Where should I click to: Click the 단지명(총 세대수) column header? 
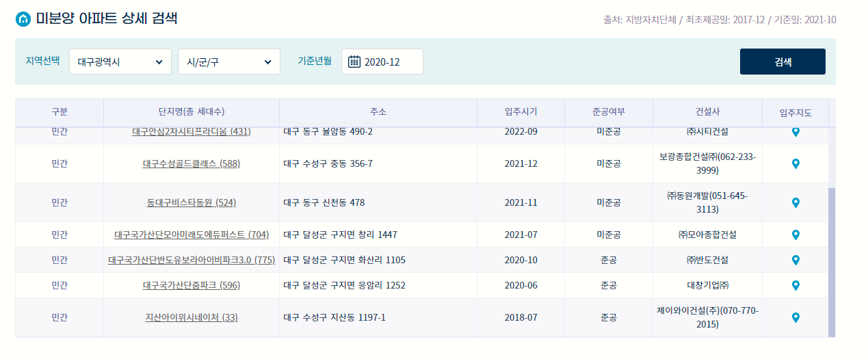click(192, 112)
